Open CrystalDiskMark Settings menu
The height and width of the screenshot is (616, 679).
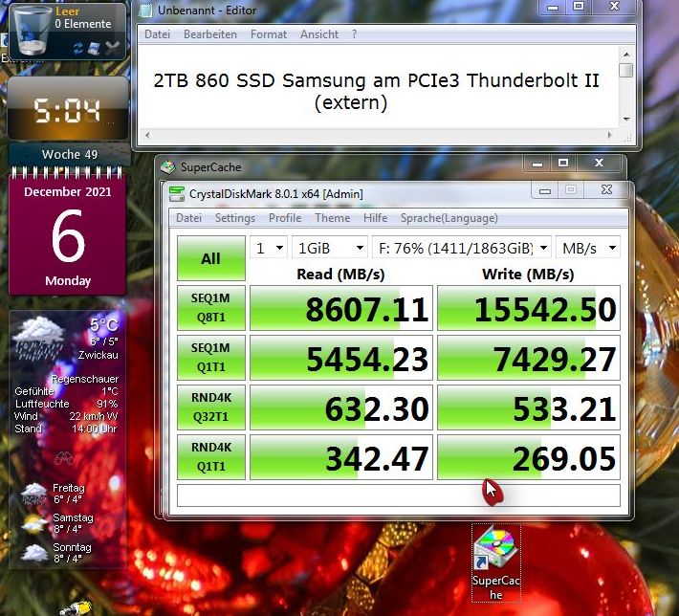click(x=235, y=218)
